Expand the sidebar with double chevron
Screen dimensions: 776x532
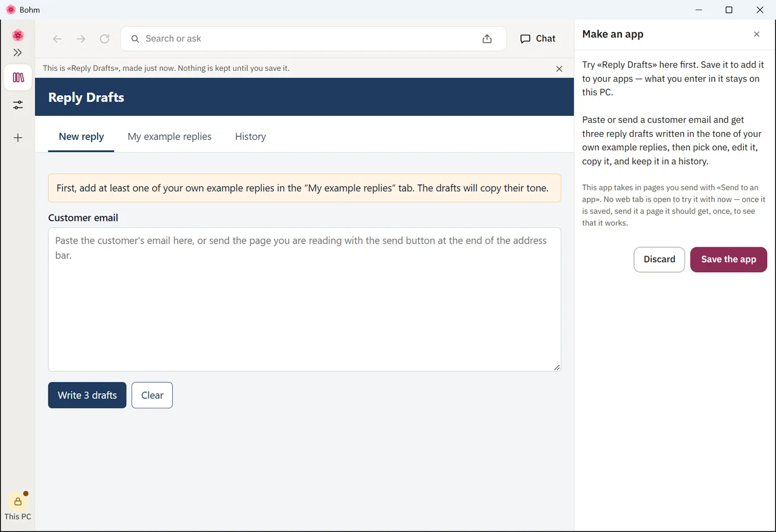pyautogui.click(x=18, y=53)
